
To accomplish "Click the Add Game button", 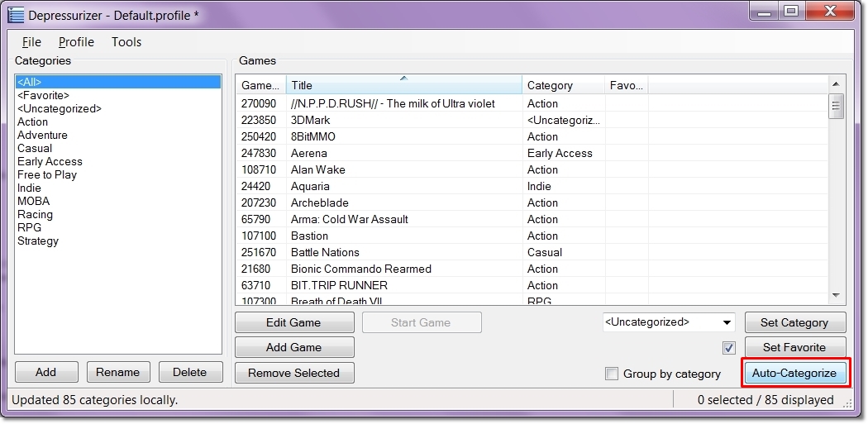I will (x=294, y=347).
